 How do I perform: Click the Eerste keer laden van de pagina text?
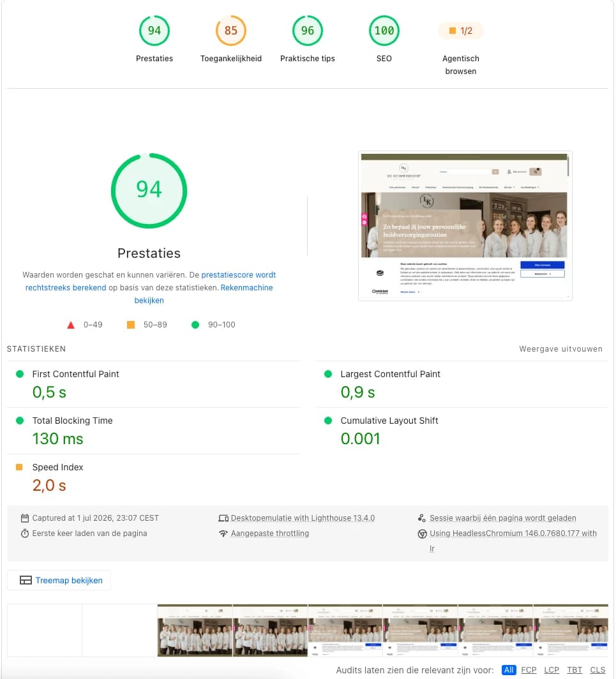click(x=89, y=533)
